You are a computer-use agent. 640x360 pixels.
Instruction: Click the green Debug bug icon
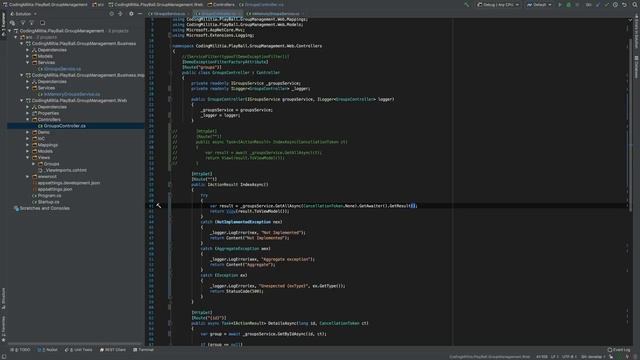click(568, 4)
